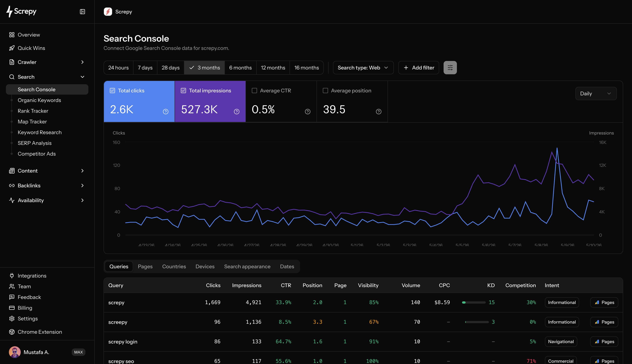
Task: Open Organic Keywords in sidebar
Action: (39, 100)
